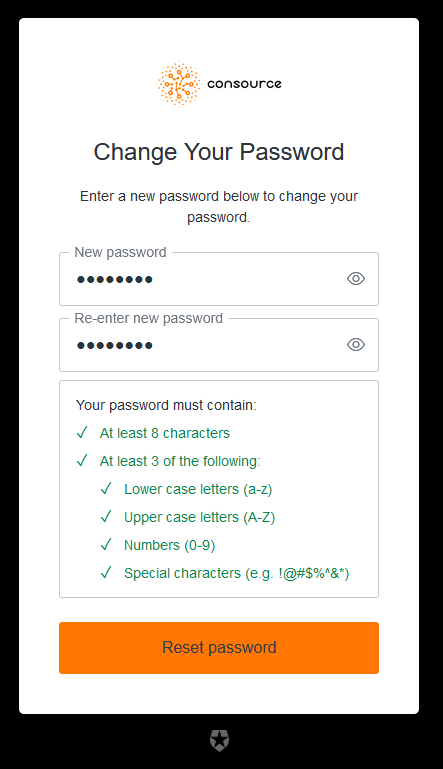
Task: Click checkmark next to Lower case letters
Action: coord(106,488)
